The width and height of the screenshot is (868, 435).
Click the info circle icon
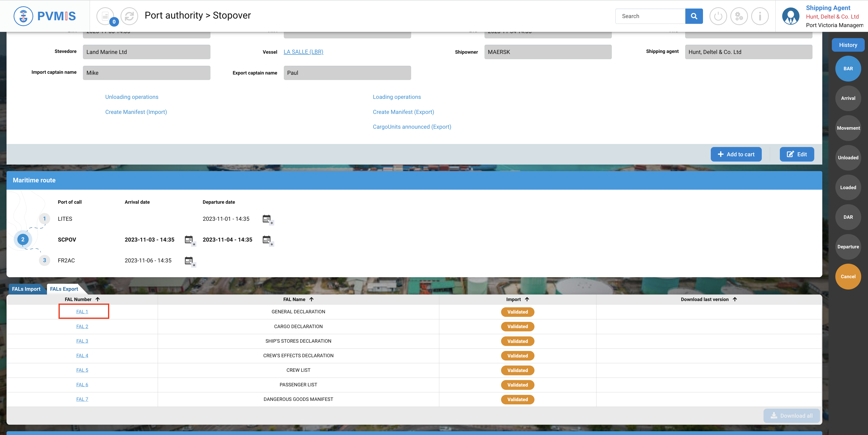tap(760, 16)
